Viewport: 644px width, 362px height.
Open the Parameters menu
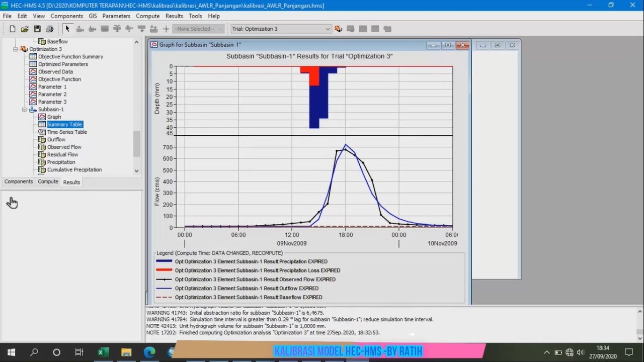pos(116,16)
